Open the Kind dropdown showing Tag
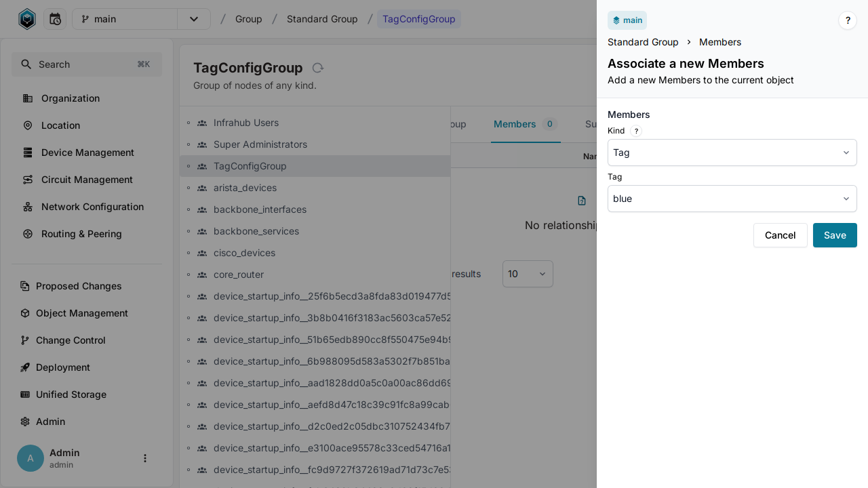 pos(732,152)
